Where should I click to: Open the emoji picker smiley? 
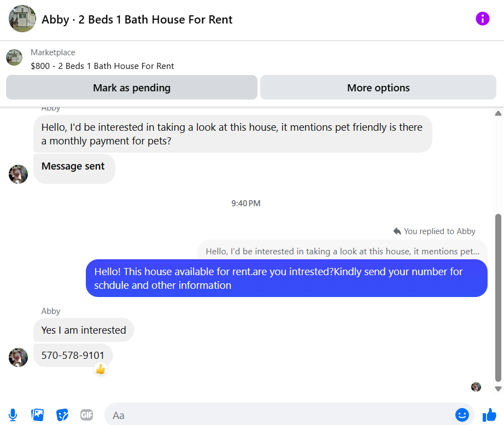tap(462, 415)
